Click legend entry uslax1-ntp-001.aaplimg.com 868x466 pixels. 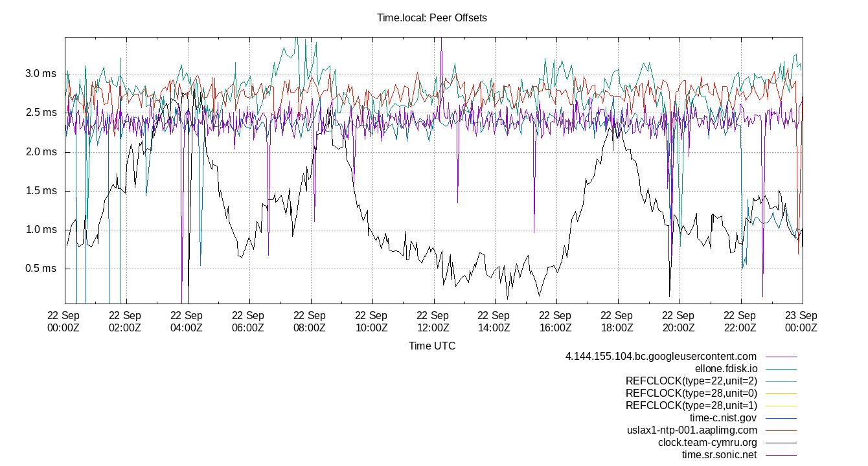pos(692,430)
